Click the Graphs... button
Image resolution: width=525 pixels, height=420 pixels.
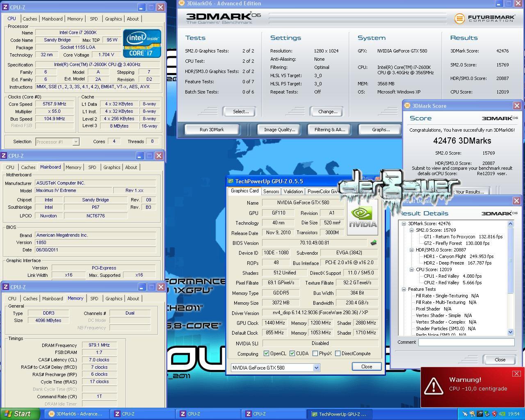[x=381, y=130]
